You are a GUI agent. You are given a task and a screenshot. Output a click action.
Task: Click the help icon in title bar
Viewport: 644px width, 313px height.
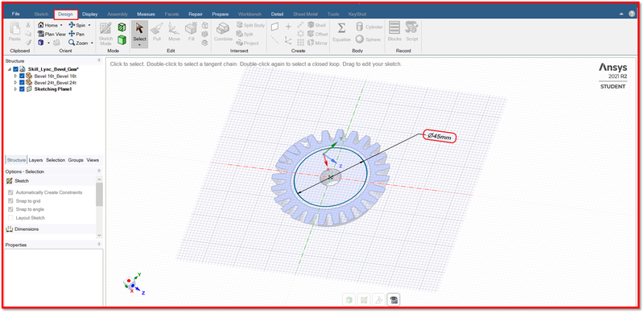click(632, 14)
